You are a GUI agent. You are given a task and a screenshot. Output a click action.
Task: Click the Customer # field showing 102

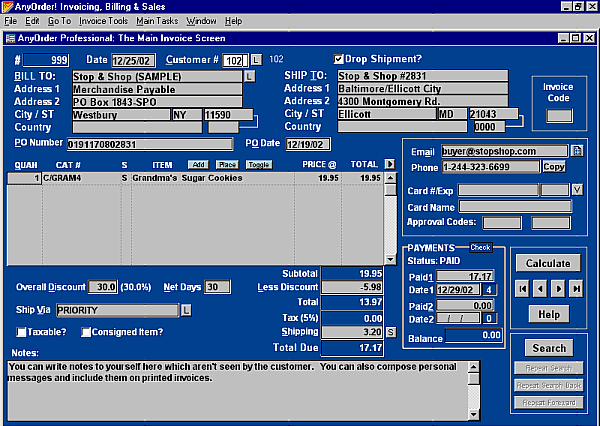point(235,60)
